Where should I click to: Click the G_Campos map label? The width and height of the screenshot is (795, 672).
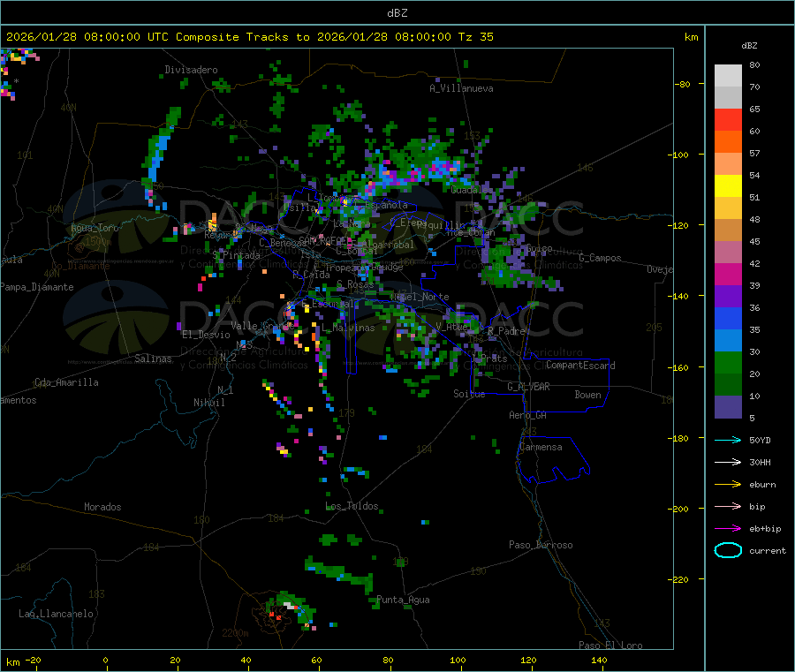(600, 258)
